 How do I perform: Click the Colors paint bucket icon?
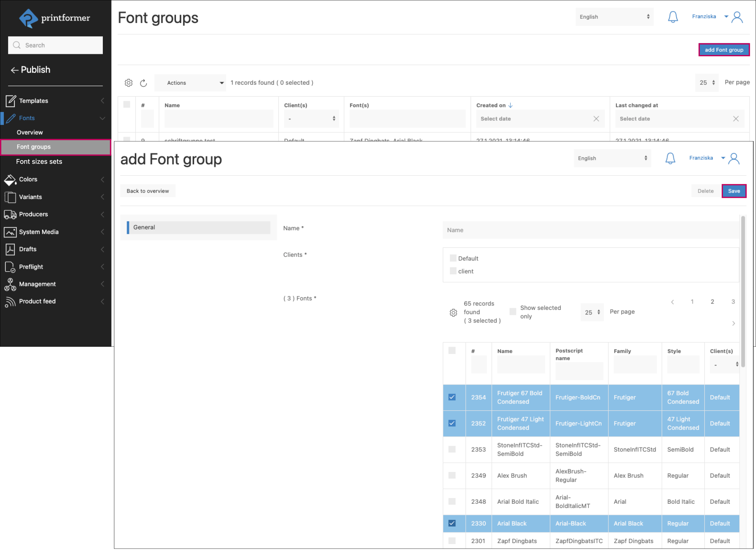pyautogui.click(x=10, y=179)
